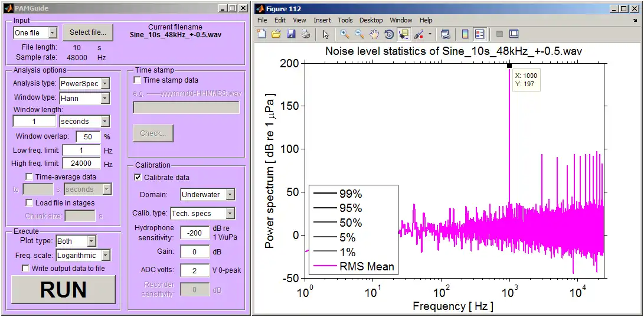Click the plot title Noise level statistics
This screenshot has width=644, height=317.
click(454, 52)
